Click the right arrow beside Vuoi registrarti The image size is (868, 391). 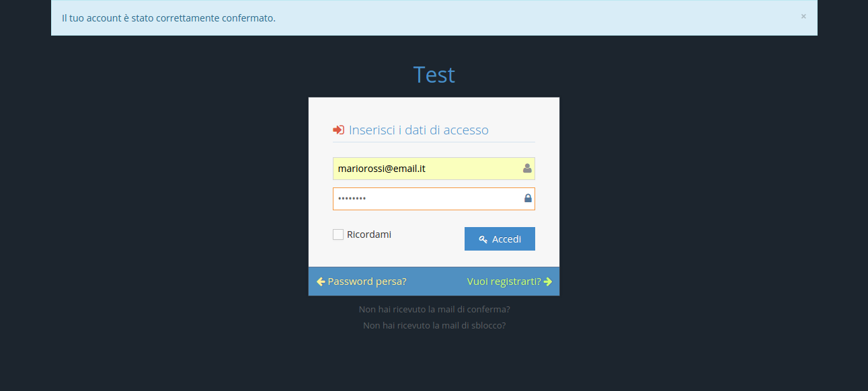point(548,281)
